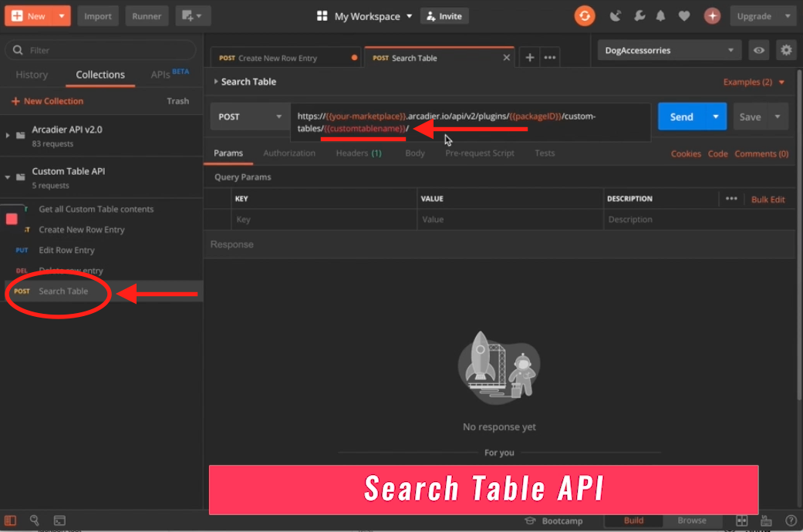Click the heart icon
This screenshot has height=532, width=803.
(x=684, y=16)
